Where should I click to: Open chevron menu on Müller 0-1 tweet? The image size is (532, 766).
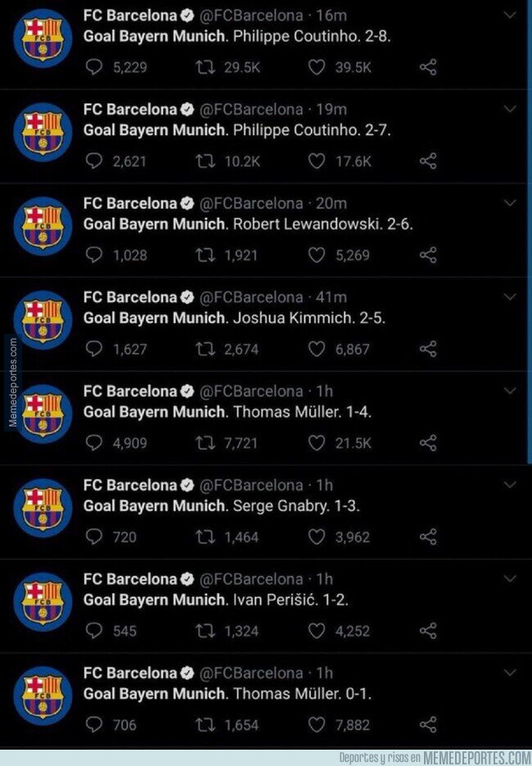click(510, 674)
